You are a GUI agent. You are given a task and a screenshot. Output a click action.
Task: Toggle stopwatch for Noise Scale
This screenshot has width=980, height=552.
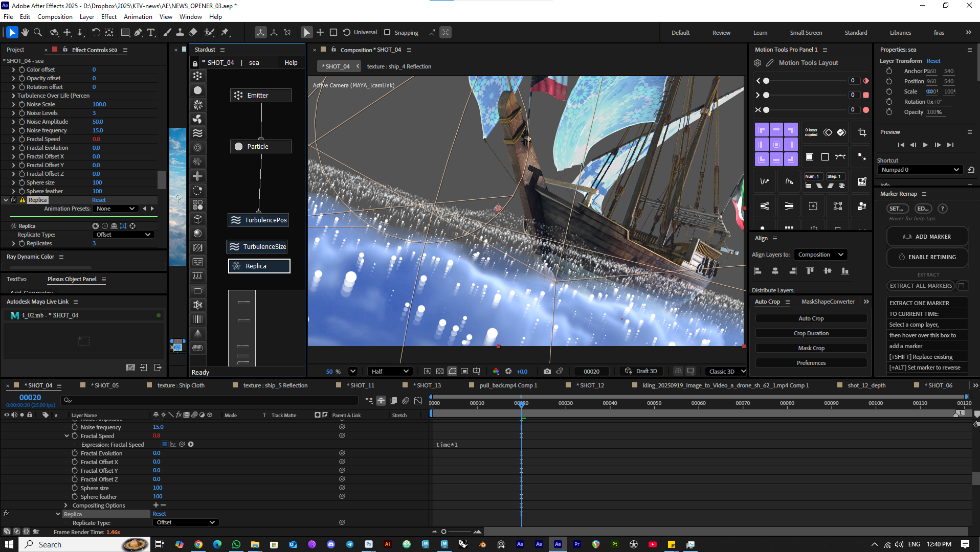(x=22, y=104)
